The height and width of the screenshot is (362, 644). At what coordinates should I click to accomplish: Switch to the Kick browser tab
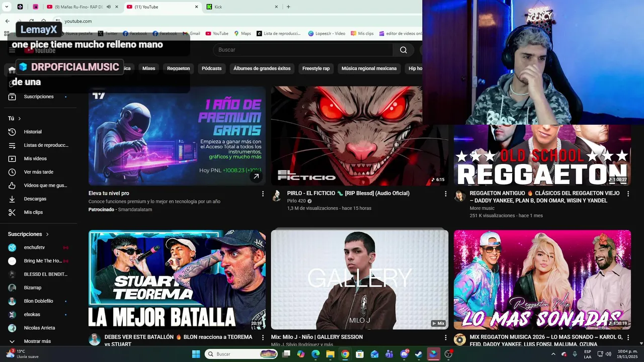[x=240, y=7]
